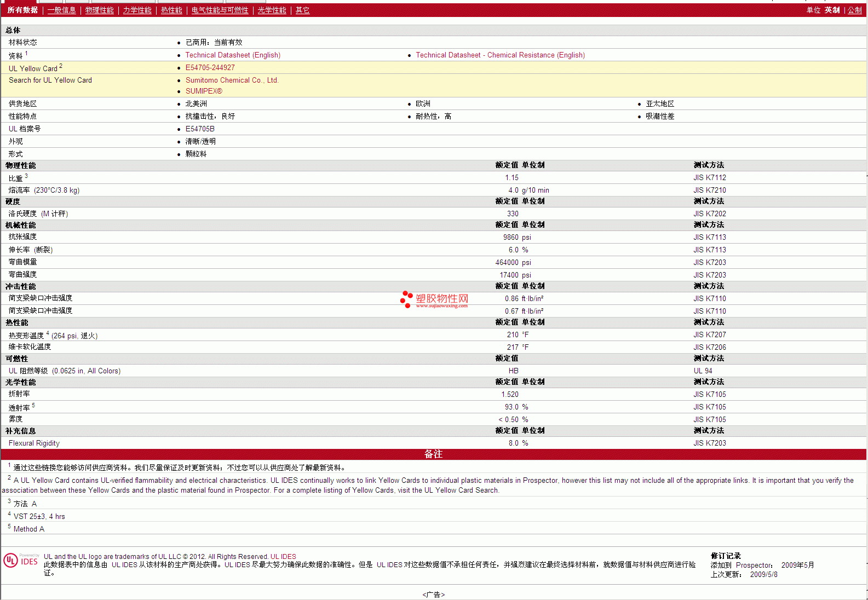Click the 熔流率 value 4.0 g/10 min
This screenshot has height=600, width=868.
[528, 191]
